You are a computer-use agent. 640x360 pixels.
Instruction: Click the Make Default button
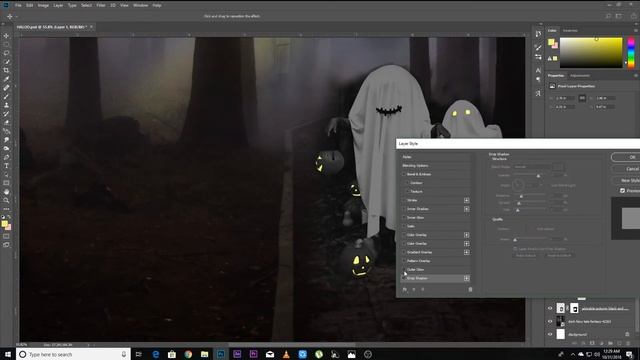pyautogui.click(x=526, y=256)
